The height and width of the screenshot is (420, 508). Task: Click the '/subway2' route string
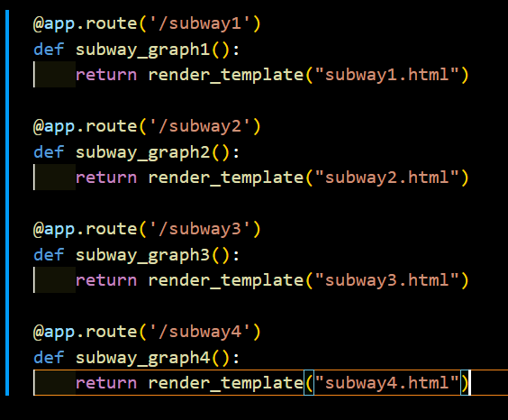pos(200,126)
